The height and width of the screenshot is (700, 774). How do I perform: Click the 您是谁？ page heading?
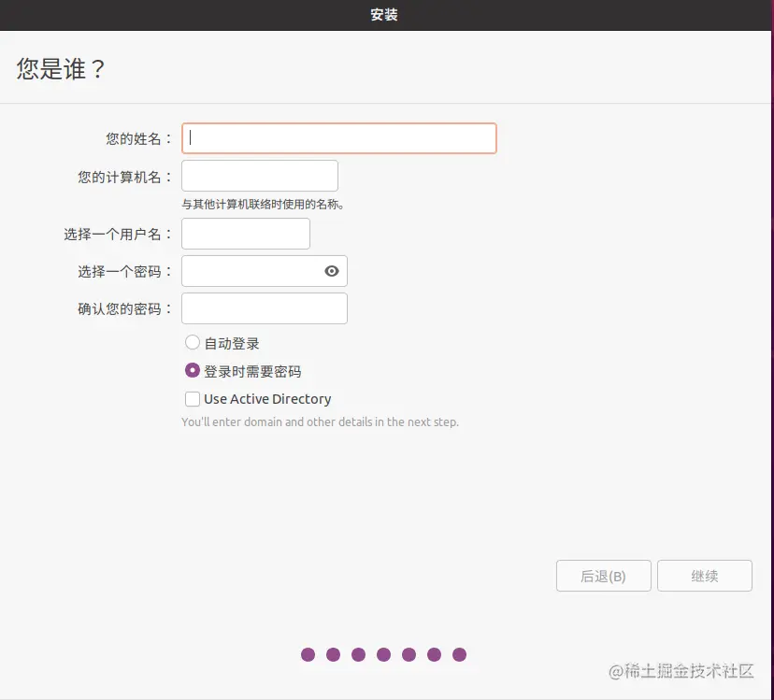coord(58,68)
